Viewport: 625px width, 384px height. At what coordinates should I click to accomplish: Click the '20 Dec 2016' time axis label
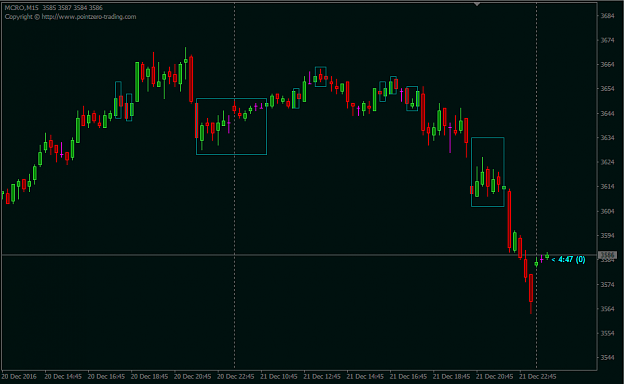(x=19, y=376)
